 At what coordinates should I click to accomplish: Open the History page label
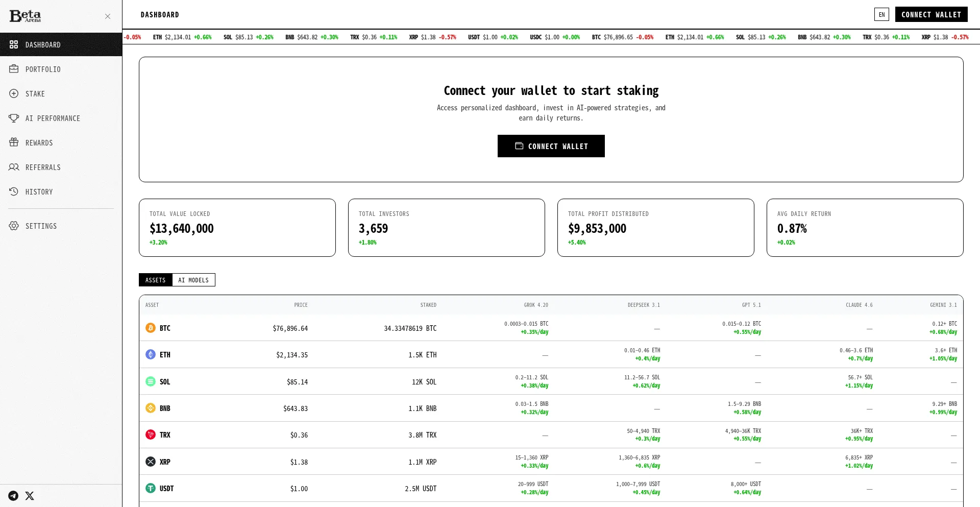pos(39,192)
